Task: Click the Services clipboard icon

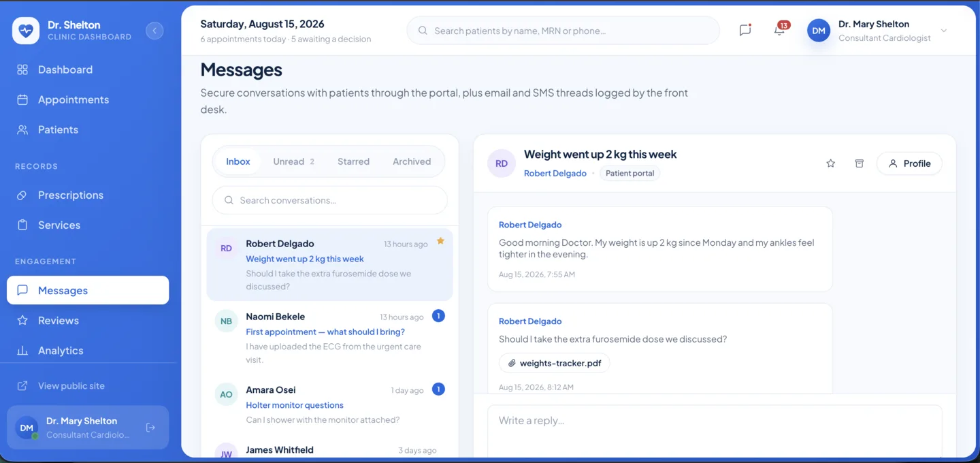Action: (22, 225)
